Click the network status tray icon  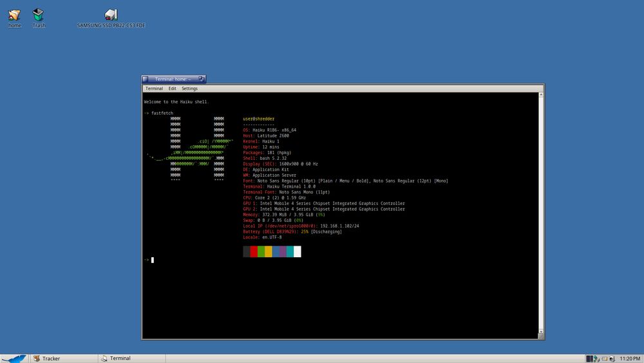coord(597,359)
